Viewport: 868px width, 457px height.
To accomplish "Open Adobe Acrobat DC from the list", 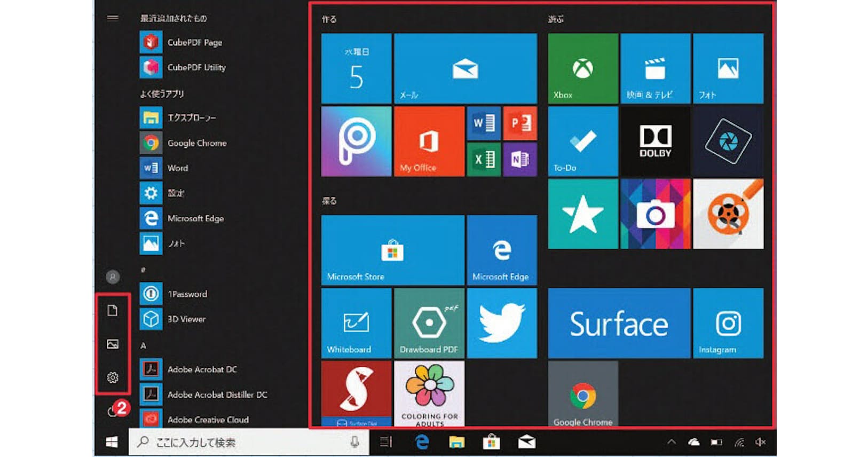I will (202, 369).
